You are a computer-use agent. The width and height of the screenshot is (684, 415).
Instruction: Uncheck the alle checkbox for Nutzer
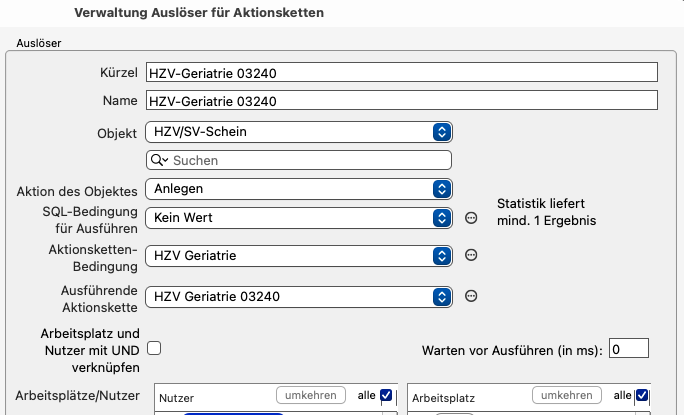click(x=386, y=395)
